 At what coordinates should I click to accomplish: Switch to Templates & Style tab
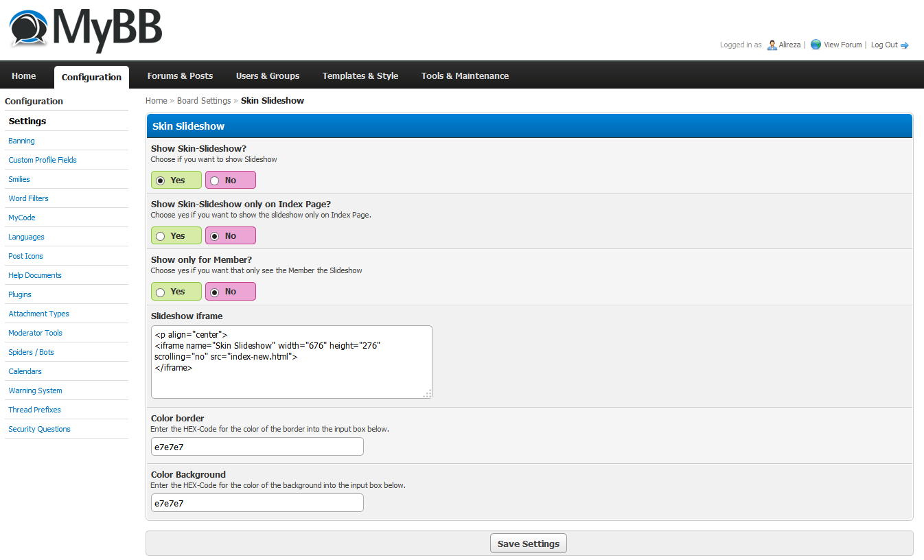coord(360,76)
